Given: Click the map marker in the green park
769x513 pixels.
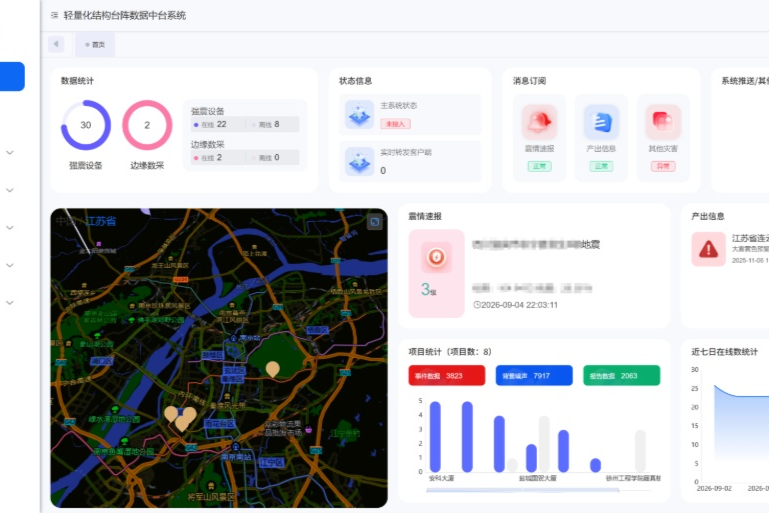Looking at the screenshot, I should tap(273, 369).
